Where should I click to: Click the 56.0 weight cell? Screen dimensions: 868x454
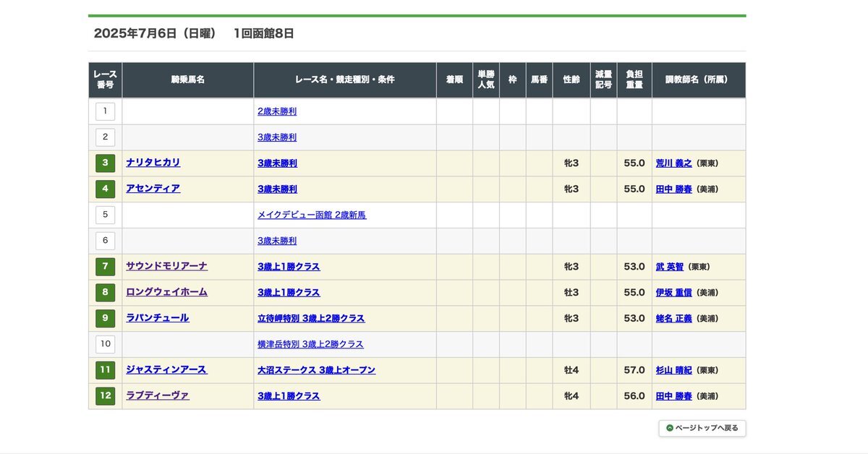click(x=634, y=396)
